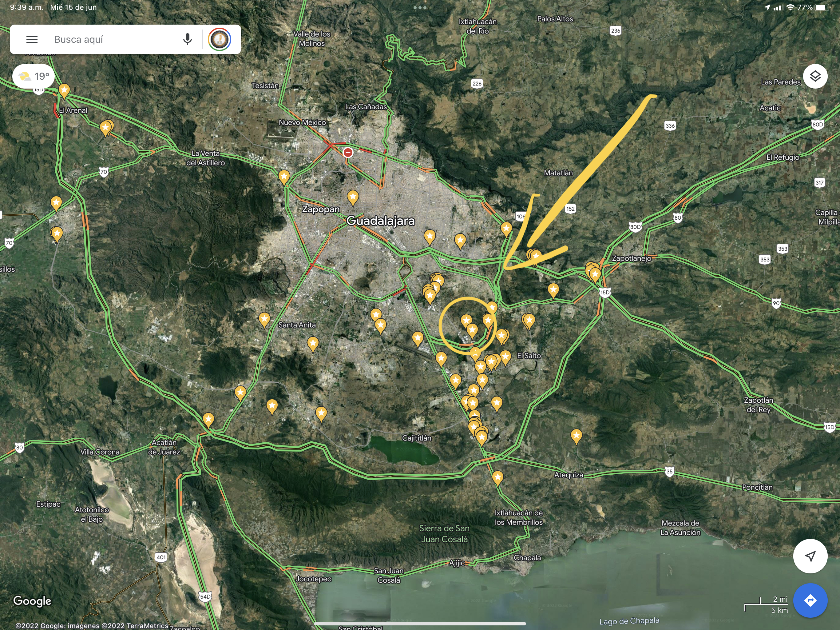Image resolution: width=840 pixels, height=630 pixels.
Task: Select the saved star near Atequiza
Action: (x=576, y=436)
